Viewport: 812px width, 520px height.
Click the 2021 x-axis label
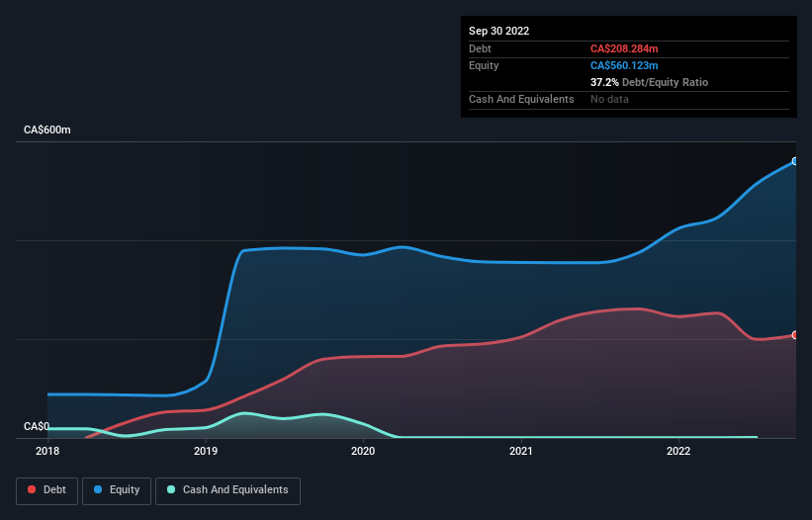point(521,451)
